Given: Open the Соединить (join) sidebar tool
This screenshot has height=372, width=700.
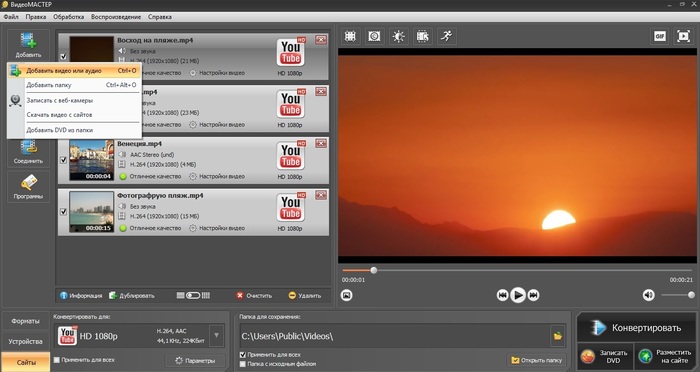Looking at the screenshot, I should [28, 152].
